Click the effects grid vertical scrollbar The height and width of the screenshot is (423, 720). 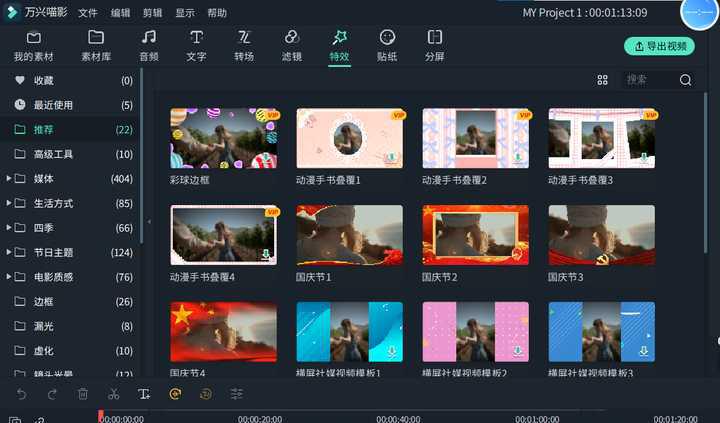click(x=706, y=172)
